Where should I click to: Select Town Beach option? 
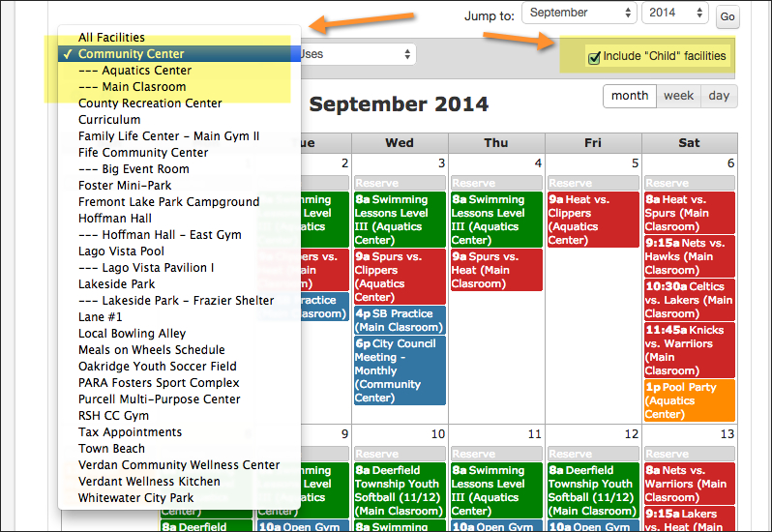point(179,449)
